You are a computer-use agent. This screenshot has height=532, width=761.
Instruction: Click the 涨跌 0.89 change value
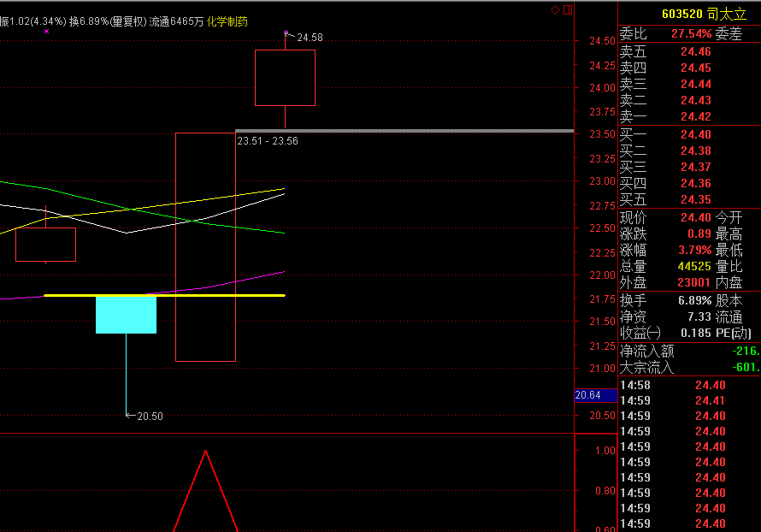[699, 234]
